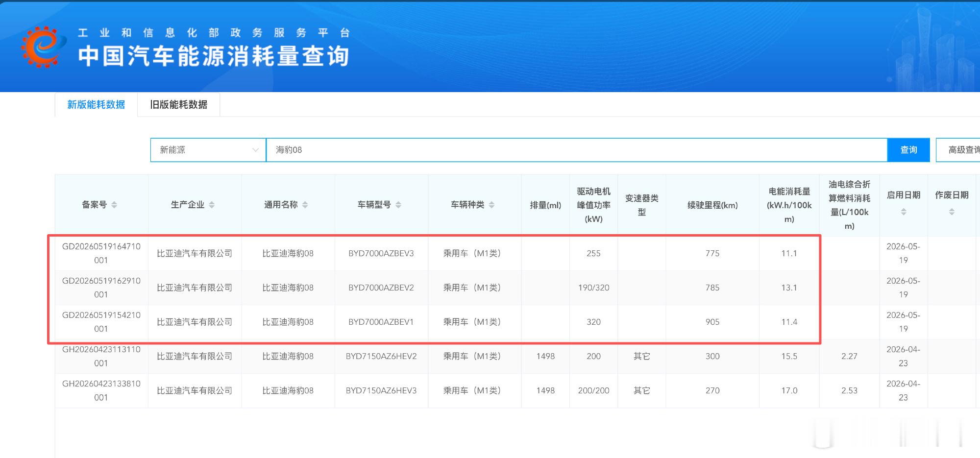Click 中国汽车能源消耗量查询 title
The width and height of the screenshot is (980, 458).
coord(214,56)
